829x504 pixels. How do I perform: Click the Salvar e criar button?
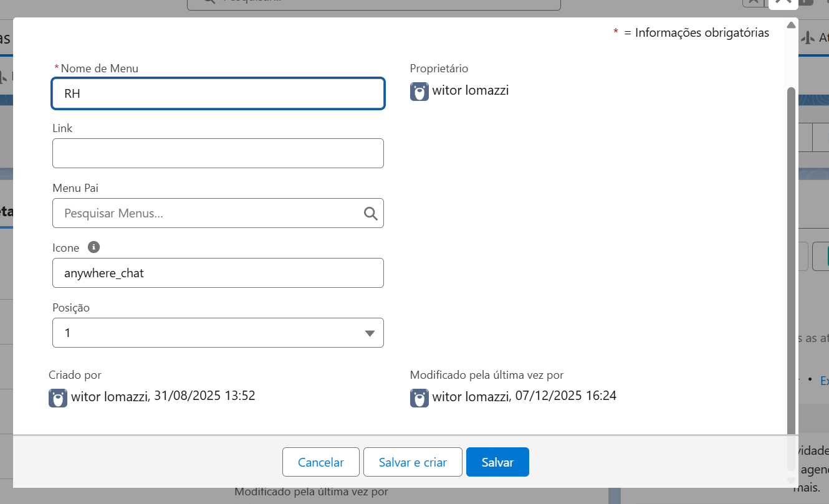coord(413,462)
